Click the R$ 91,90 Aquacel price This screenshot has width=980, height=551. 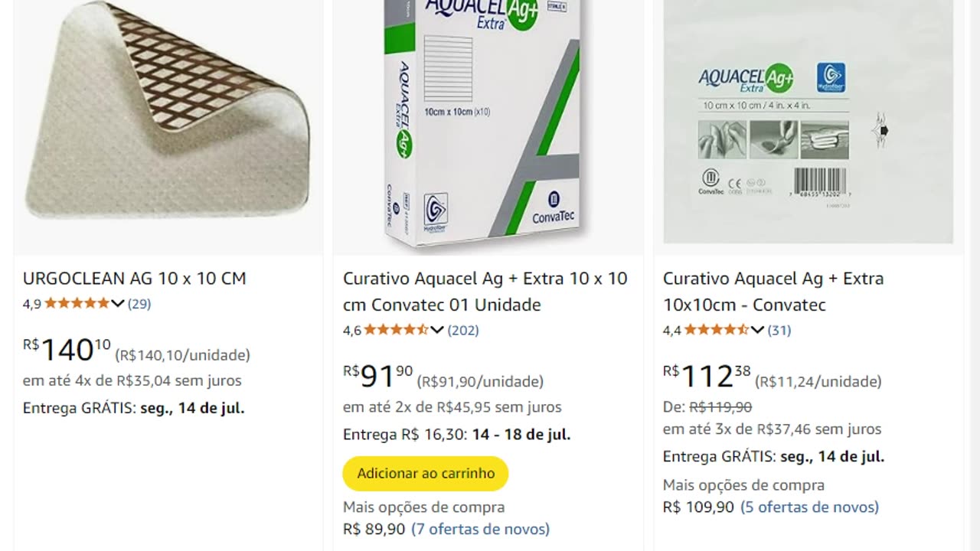point(378,377)
